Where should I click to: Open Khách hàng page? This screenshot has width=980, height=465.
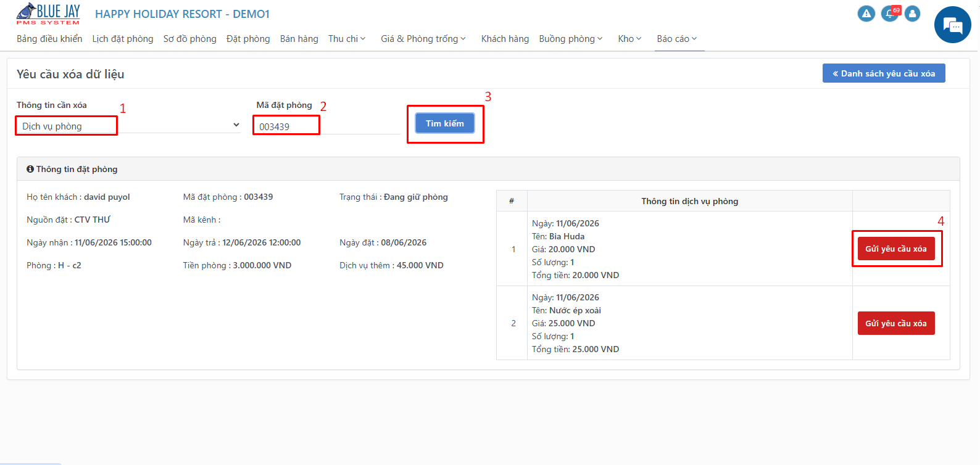(x=505, y=39)
